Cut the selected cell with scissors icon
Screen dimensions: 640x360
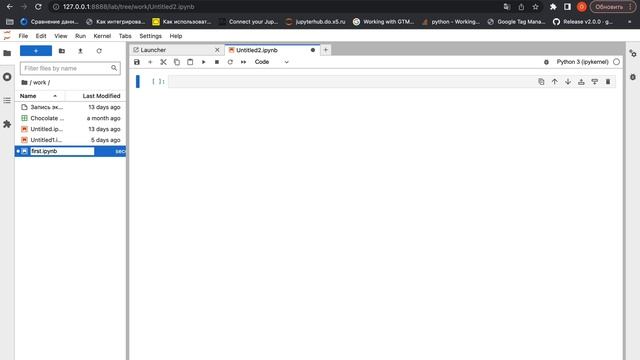(x=163, y=62)
